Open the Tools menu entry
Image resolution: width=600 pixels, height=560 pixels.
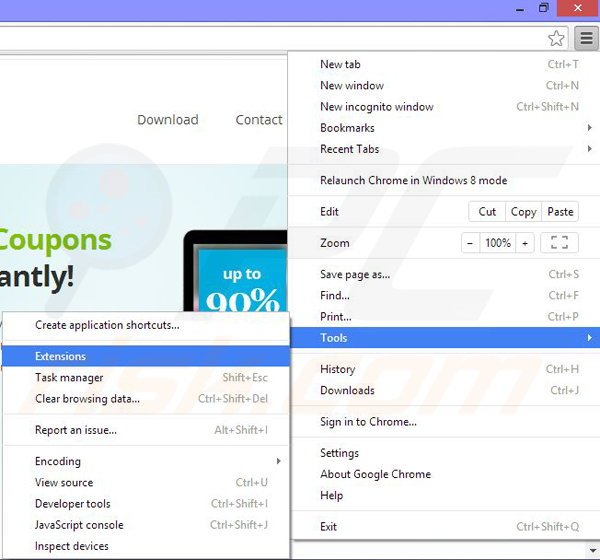(x=445, y=338)
